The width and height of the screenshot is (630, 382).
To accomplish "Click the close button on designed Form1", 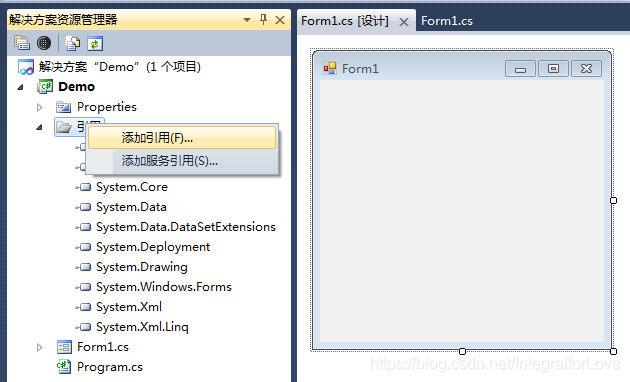I will (586, 69).
